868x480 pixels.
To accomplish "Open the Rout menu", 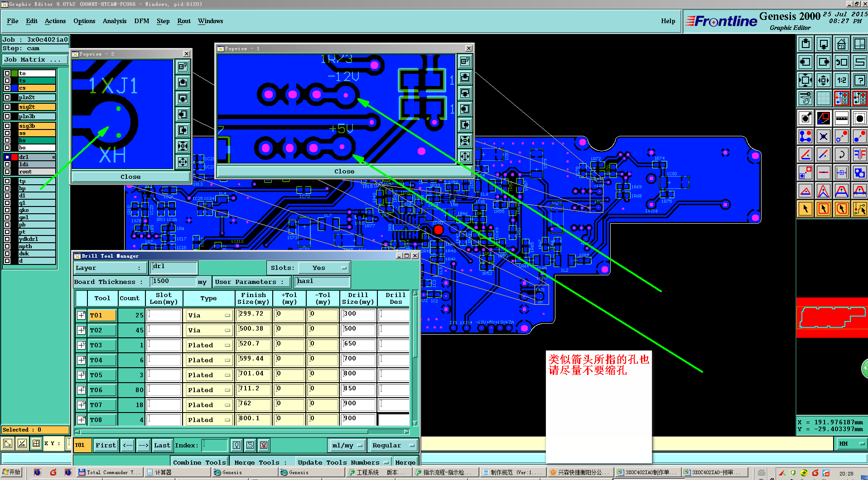I will 184,21.
